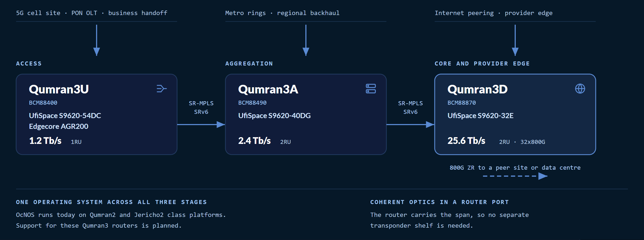
Task: Click the CORE AND PROVIDER EDGE heading
Action: [482, 64]
